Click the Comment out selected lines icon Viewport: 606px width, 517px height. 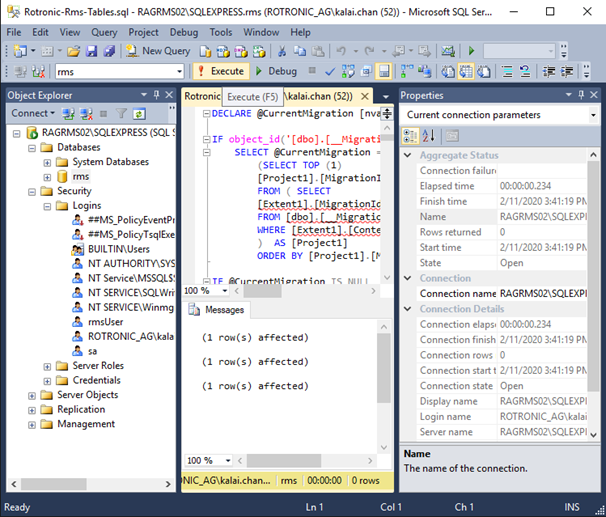507,72
